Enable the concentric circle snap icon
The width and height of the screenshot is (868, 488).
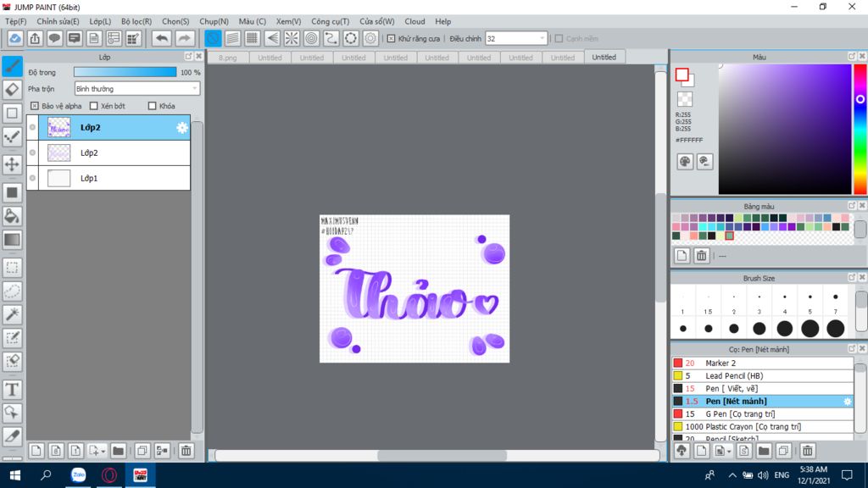312,38
